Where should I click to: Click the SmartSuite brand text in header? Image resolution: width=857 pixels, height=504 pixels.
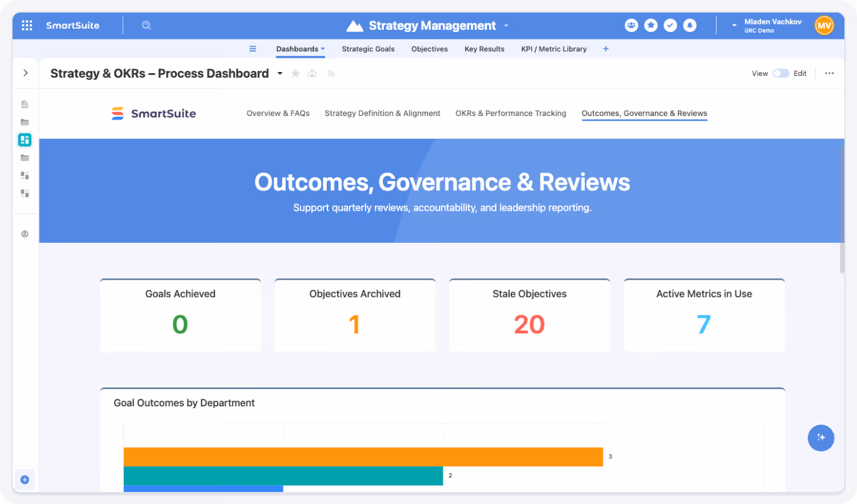[x=73, y=25]
